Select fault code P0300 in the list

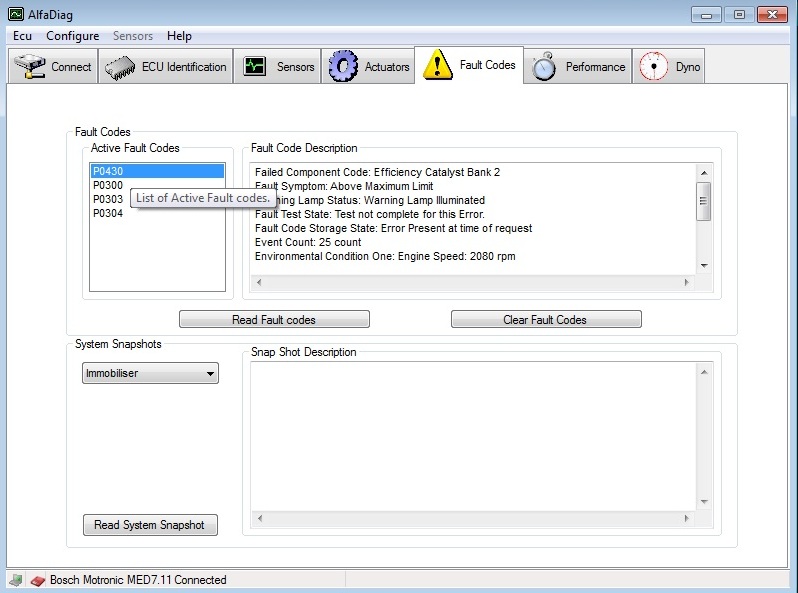pyautogui.click(x=108, y=185)
